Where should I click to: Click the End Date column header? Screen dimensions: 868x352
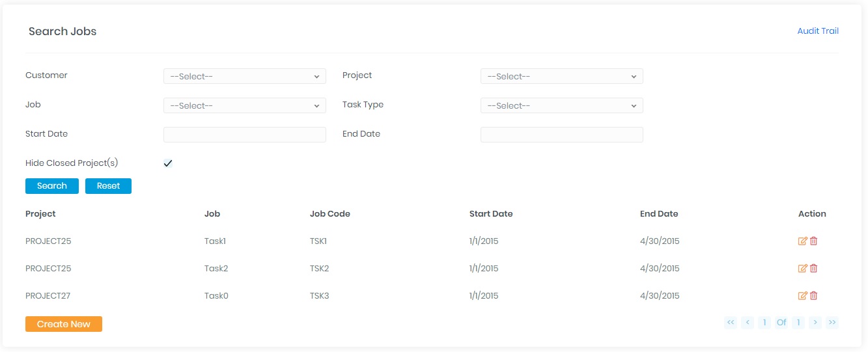pyautogui.click(x=659, y=214)
